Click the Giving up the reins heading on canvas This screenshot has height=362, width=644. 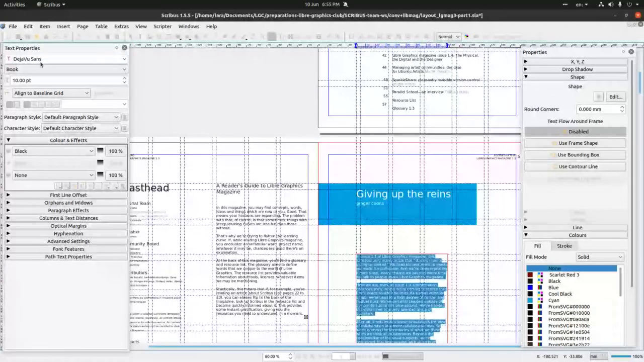coord(403,194)
